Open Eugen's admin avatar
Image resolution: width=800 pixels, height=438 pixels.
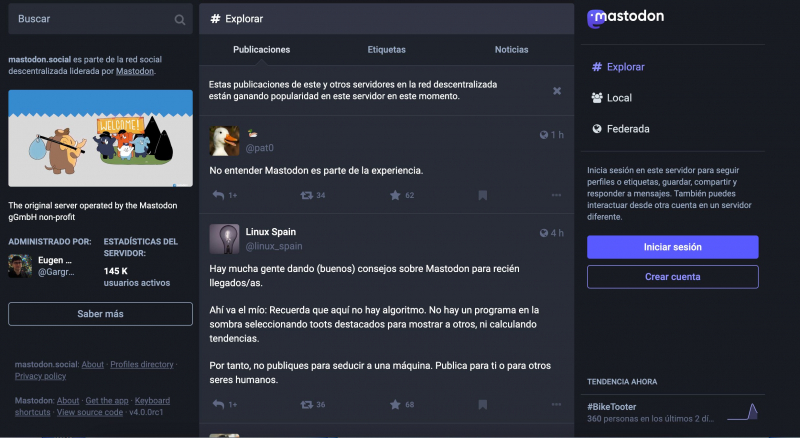(x=20, y=266)
